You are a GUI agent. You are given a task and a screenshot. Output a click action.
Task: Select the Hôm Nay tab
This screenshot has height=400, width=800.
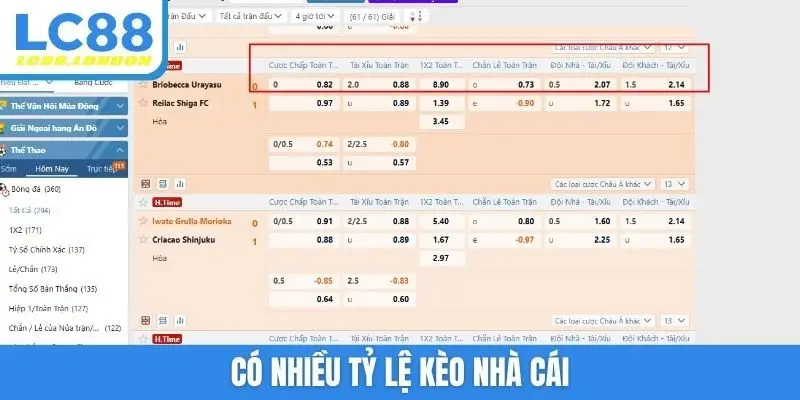(52, 169)
